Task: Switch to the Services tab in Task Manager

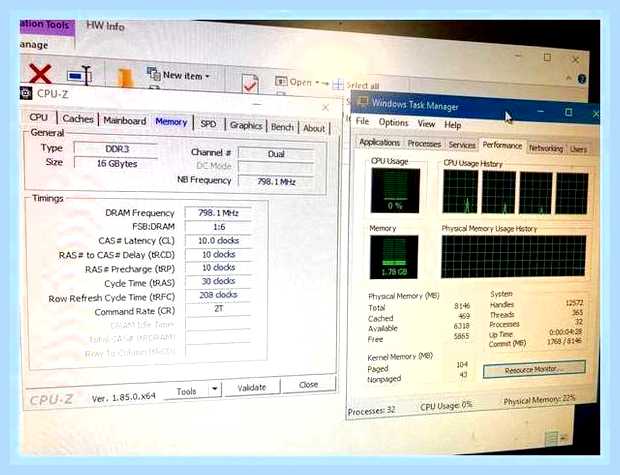Action: tap(462, 145)
